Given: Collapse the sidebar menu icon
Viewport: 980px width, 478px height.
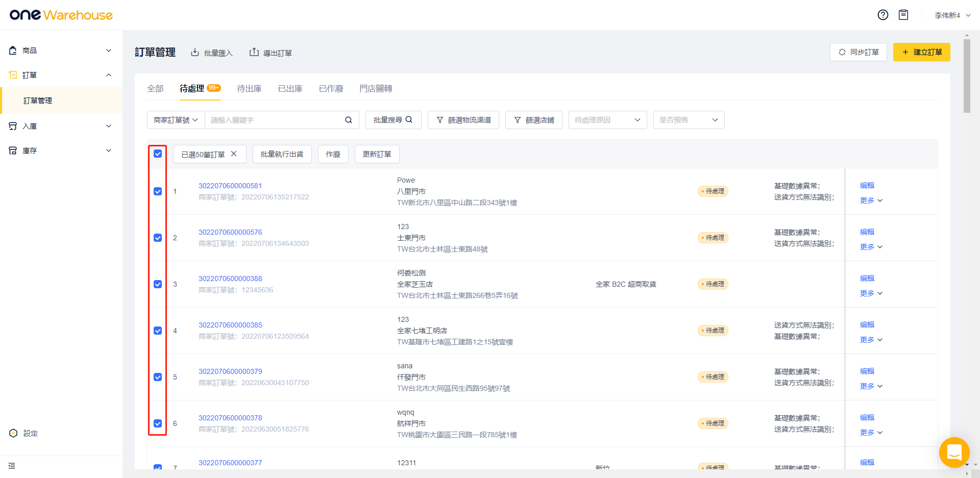Looking at the screenshot, I should tap(12, 466).
